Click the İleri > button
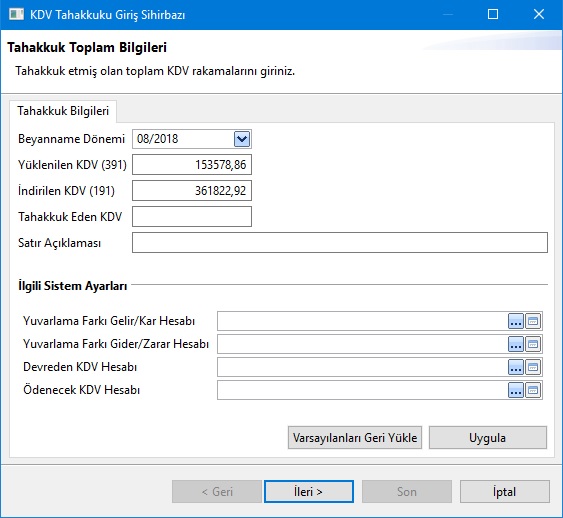This screenshot has height=518, width=563. (308, 491)
